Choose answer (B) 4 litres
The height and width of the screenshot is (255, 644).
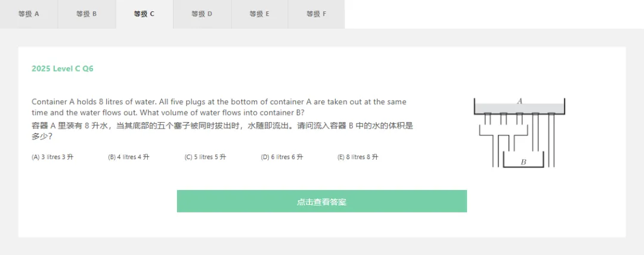(129, 157)
